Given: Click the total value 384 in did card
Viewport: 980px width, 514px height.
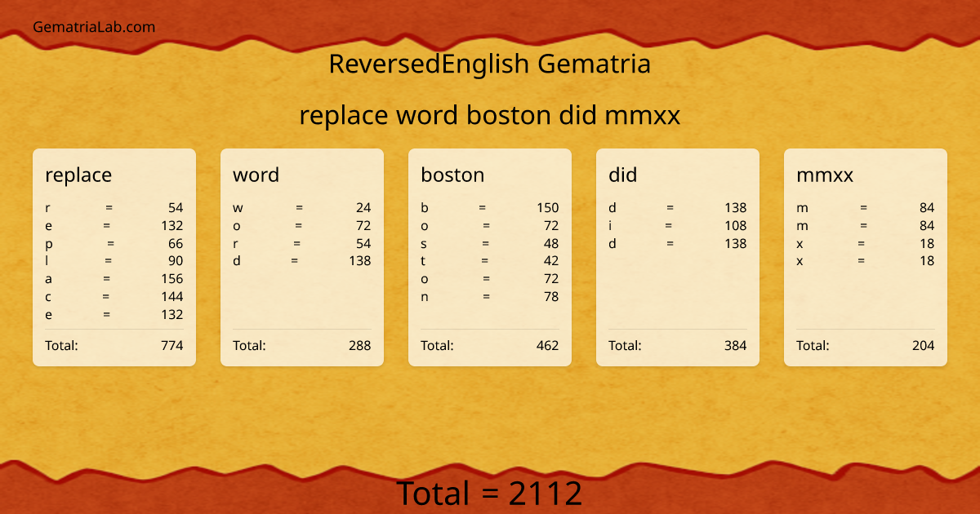Looking at the screenshot, I should 736,345.
